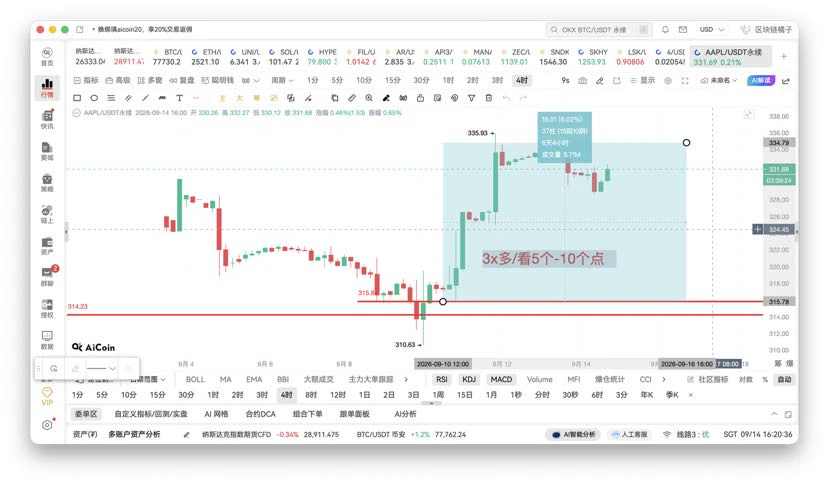Toggle the RSI indicator
Image resolution: width=829 pixels, height=484 pixels.
click(x=441, y=379)
